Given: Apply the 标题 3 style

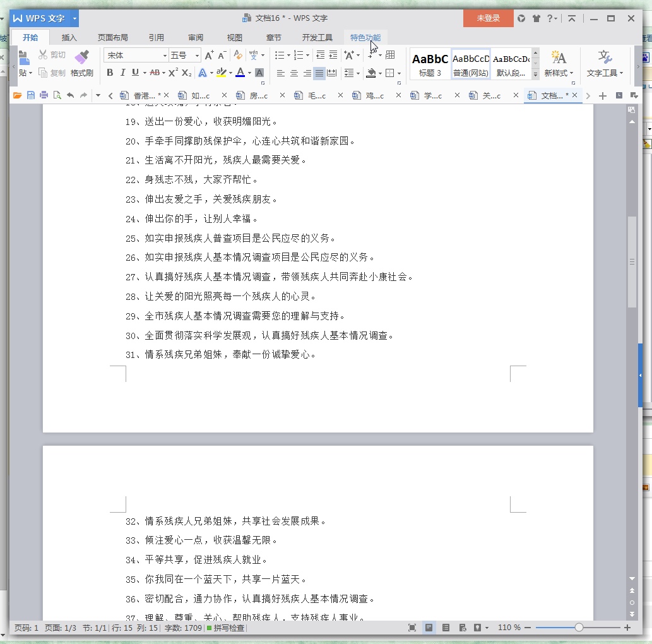Looking at the screenshot, I should point(430,64).
